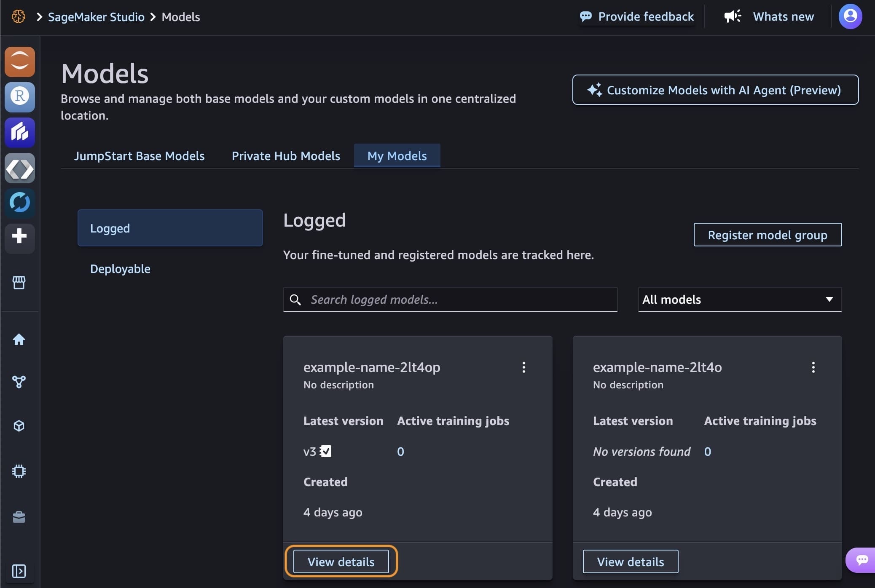Click the plus icon in the apps sidebar
The height and width of the screenshot is (588, 875).
(19, 236)
